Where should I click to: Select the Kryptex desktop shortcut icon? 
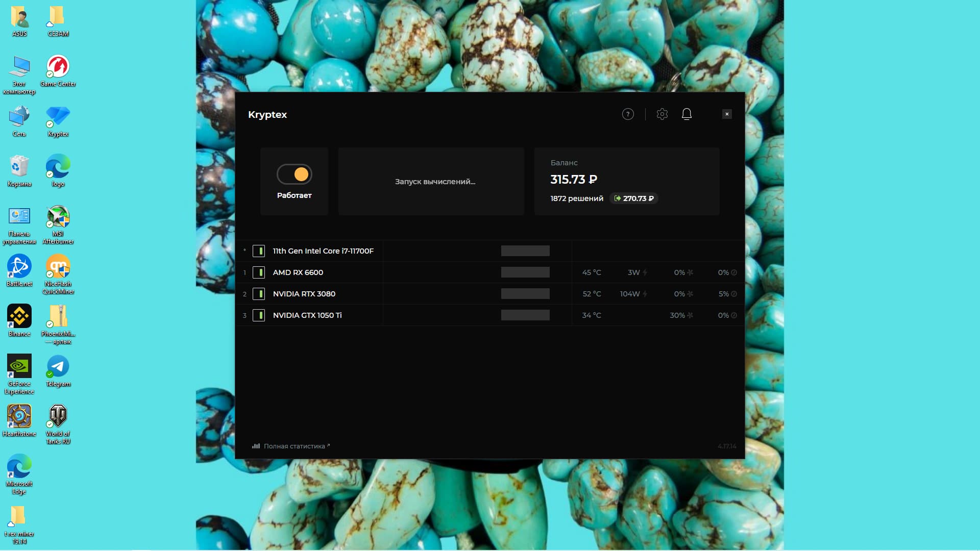coord(58,121)
